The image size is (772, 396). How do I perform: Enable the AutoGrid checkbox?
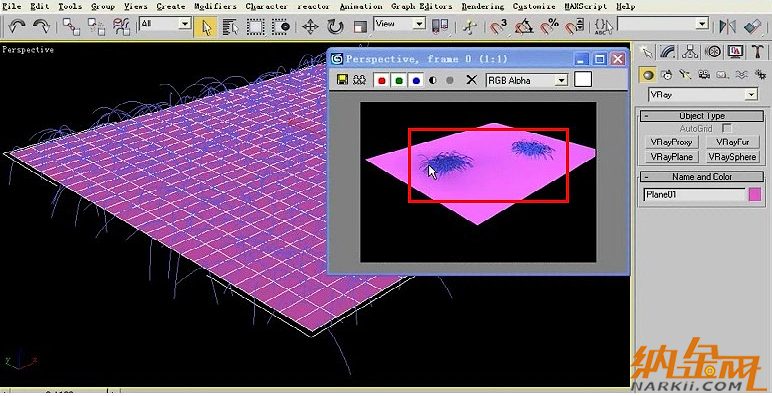pyautogui.click(x=727, y=128)
